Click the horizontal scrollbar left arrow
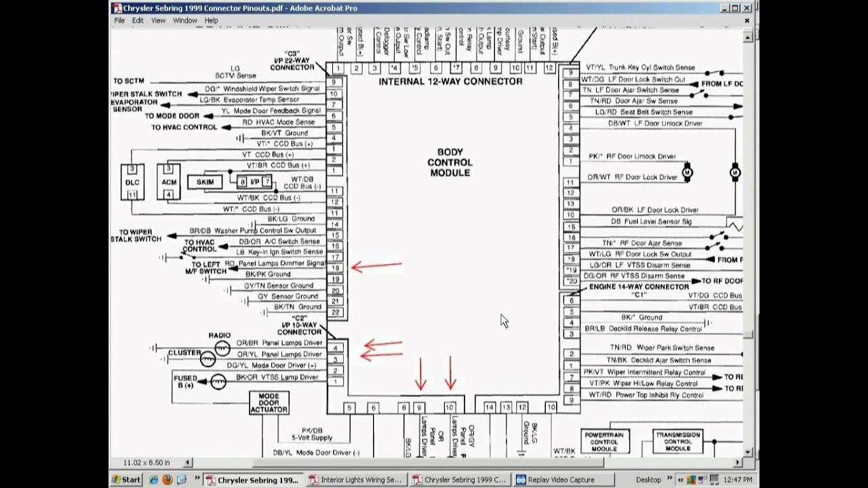The image size is (868, 488). pyautogui.click(x=189, y=462)
